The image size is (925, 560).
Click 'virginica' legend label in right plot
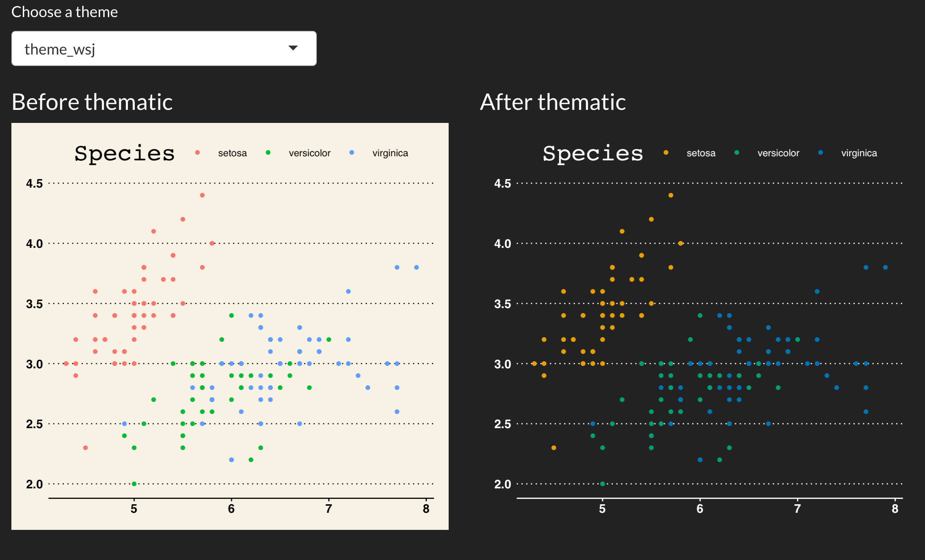859,153
